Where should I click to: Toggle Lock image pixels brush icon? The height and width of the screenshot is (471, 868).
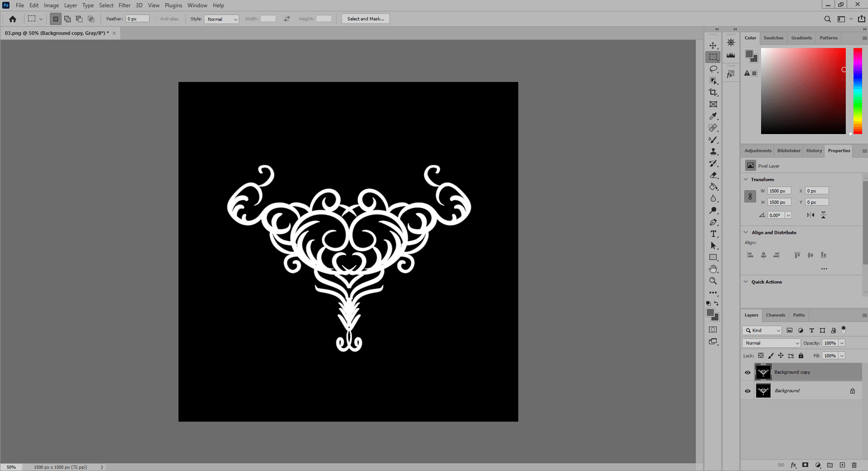(771, 356)
